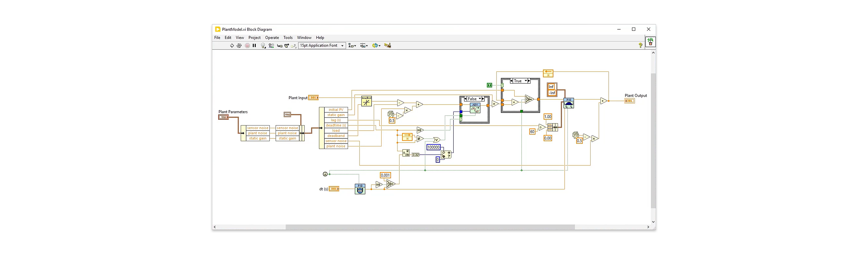Viewport: 868px width, 254px height.
Task: Select the Plant Output DBL terminal
Action: [x=630, y=101]
